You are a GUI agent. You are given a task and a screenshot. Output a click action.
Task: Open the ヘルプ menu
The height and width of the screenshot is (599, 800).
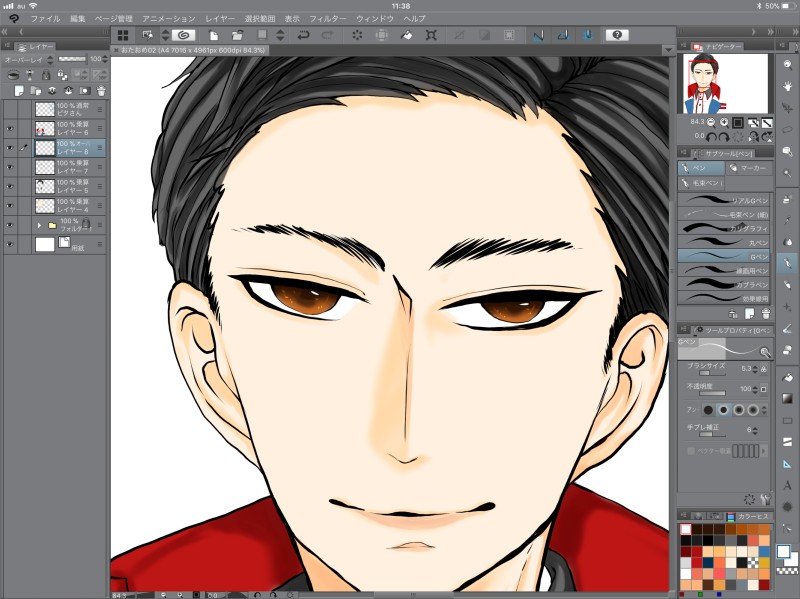(414, 19)
